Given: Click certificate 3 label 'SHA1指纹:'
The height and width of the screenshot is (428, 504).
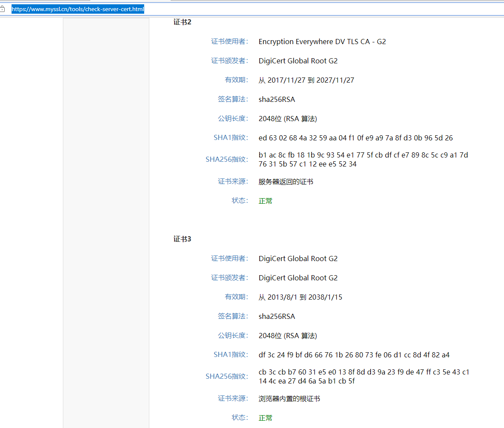Looking at the screenshot, I should coord(231,355).
